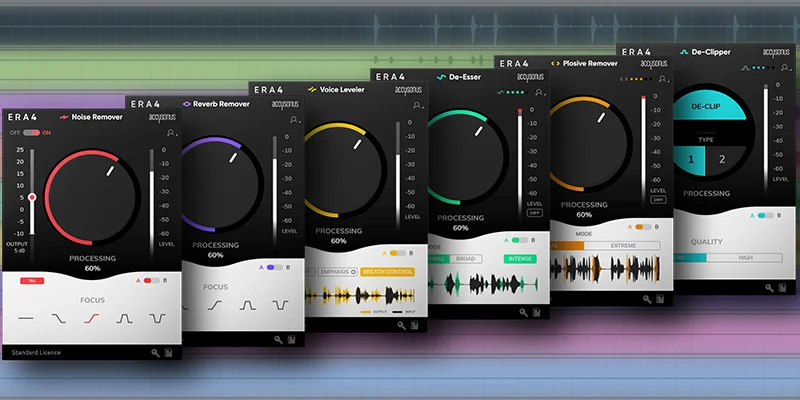Select red high-shelf focus shape in Noise Remover
The height and width of the screenshot is (400, 800).
[92, 318]
